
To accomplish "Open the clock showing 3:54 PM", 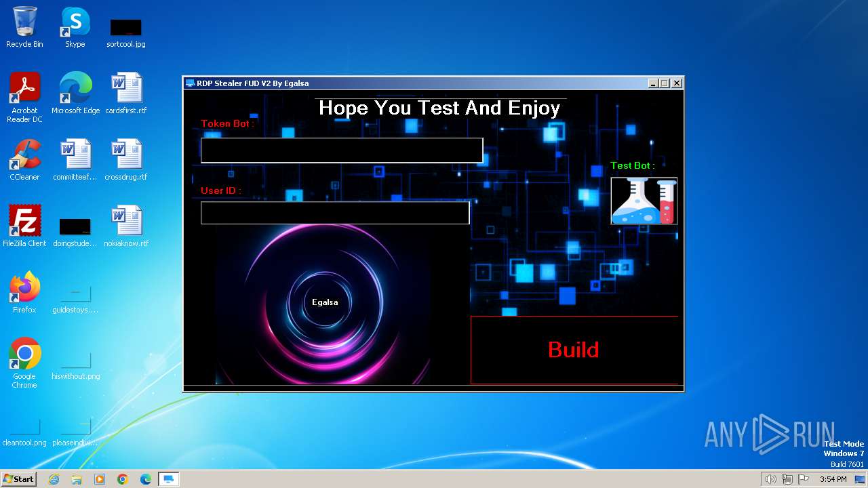I will 833,479.
